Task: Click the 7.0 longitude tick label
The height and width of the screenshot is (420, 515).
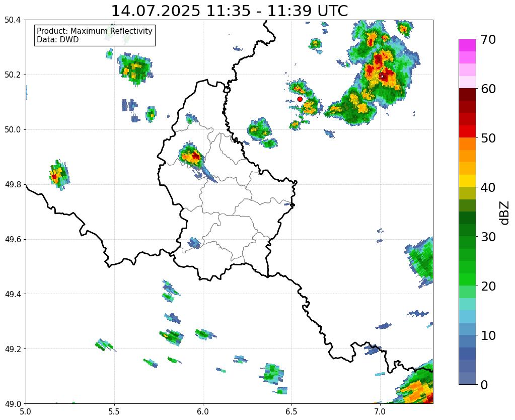Action: pyautogui.click(x=380, y=412)
